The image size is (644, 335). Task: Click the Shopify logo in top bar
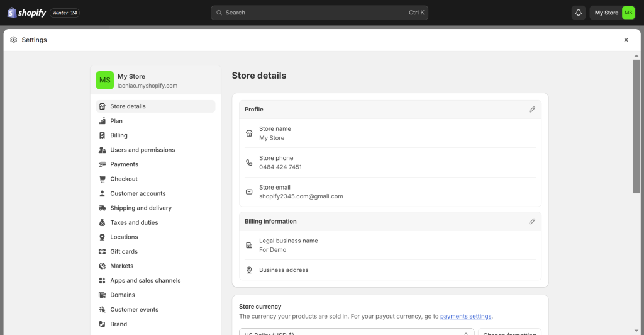click(x=26, y=13)
